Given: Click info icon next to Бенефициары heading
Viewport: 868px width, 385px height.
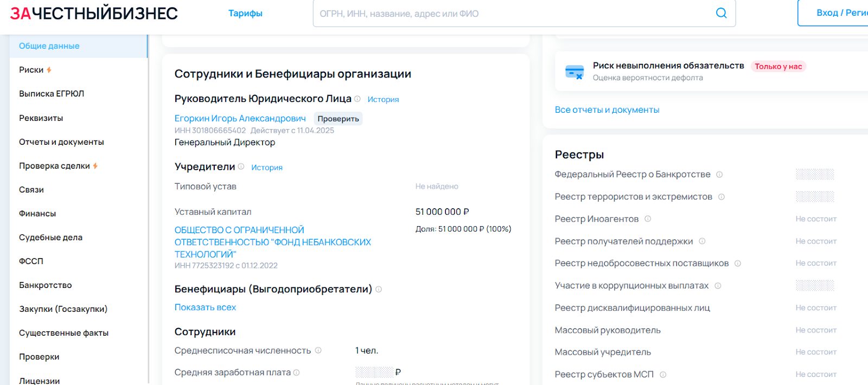Looking at the screenshot, I should tap(379, 289).
